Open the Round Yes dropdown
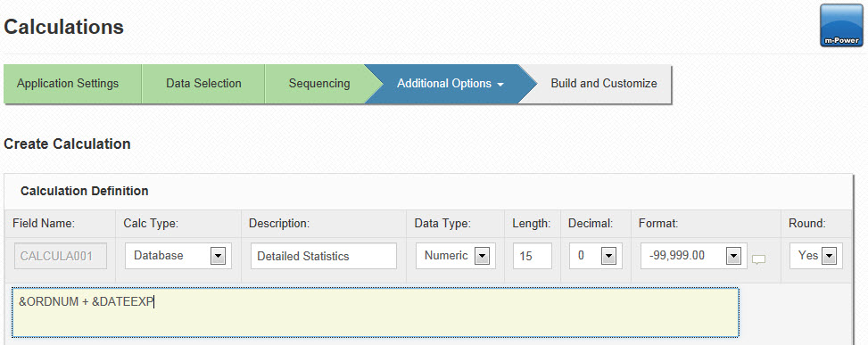The height and width of the screenshot is (345, 868). [x=829, y=256]
